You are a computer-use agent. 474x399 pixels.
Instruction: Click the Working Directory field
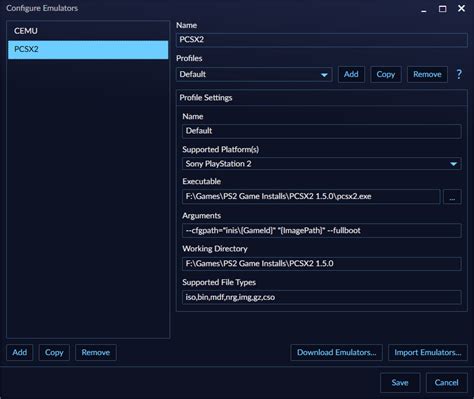[322, 264]
